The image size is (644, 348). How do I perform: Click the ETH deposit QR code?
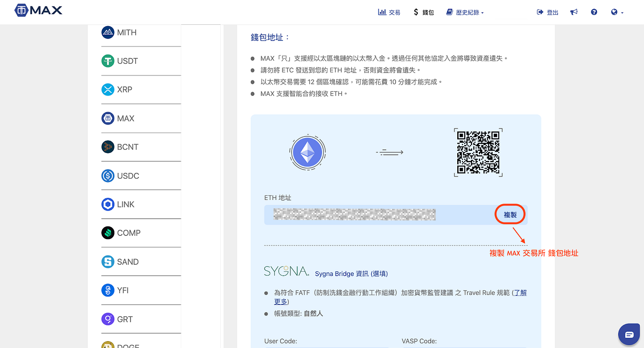pyautogui.click(x=478, y=152)
